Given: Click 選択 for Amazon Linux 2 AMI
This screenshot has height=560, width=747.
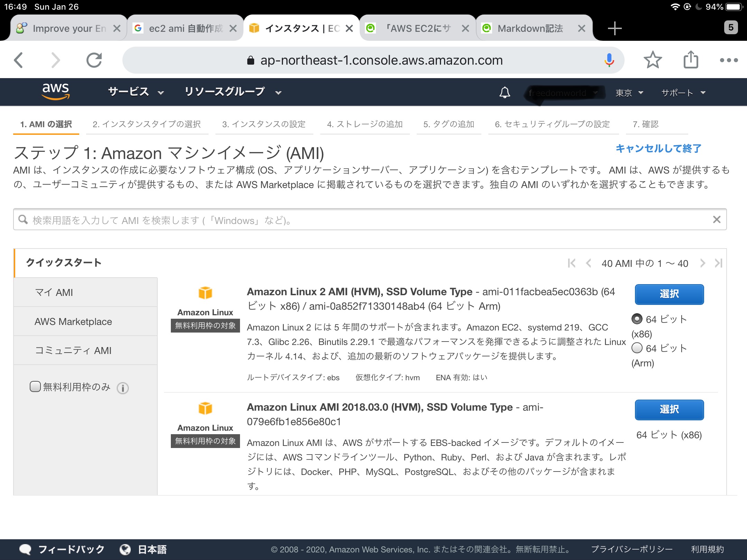Looking at the screenshot, I should point(669,294).
